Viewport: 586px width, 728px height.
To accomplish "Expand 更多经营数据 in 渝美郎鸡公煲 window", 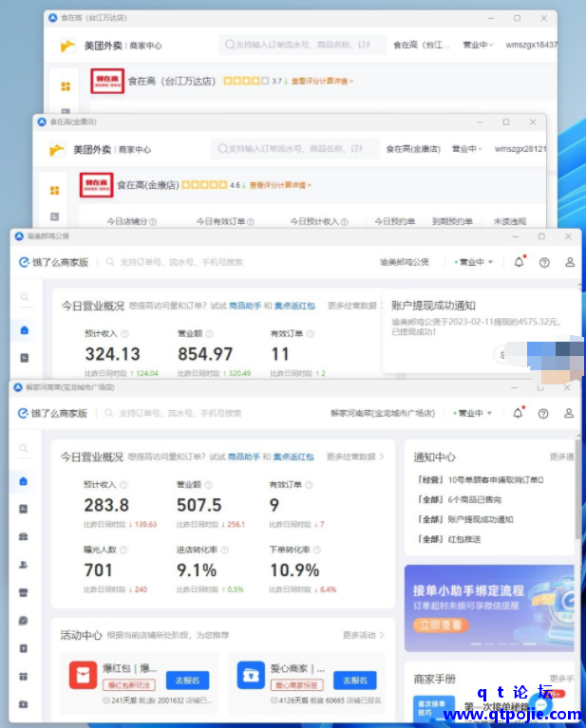I will pyautogui.click(x=354, y=306).
